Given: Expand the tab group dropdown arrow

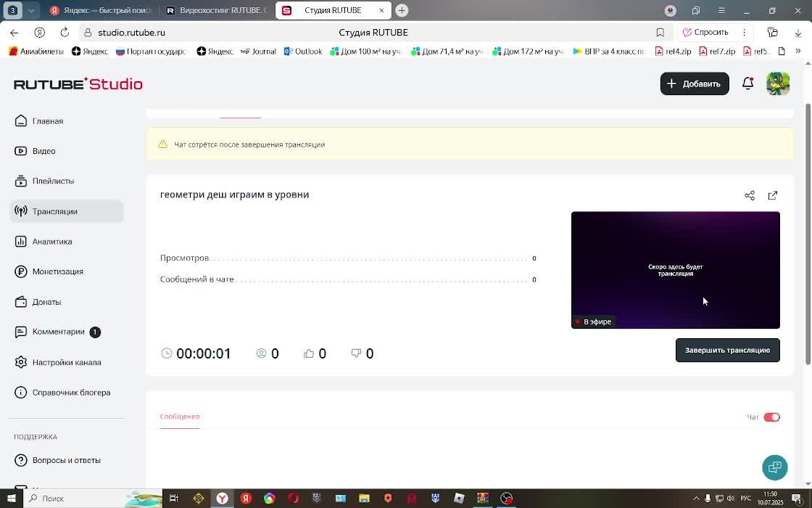Looking at the screenshot, I should pos(31,10).
